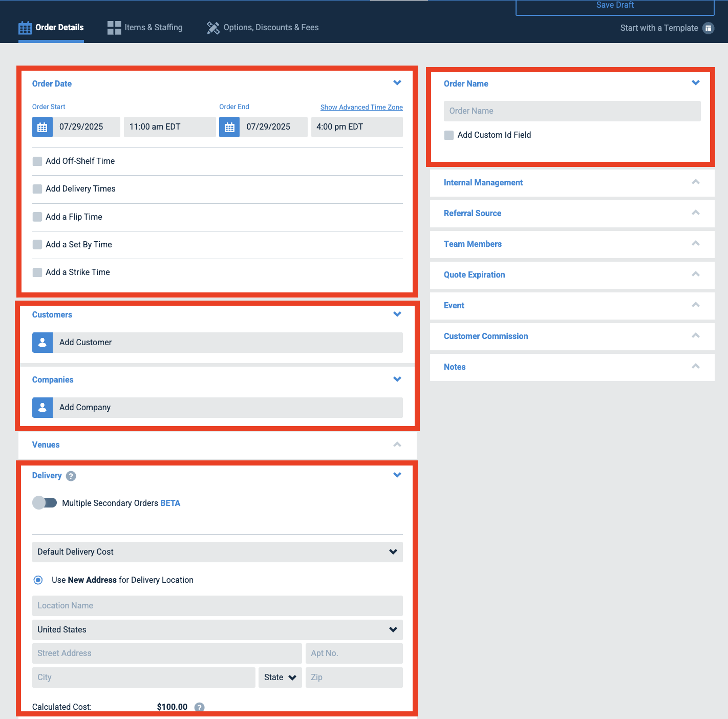
Task: Collapse the Order Date section chevron
Action: [397, 83]
